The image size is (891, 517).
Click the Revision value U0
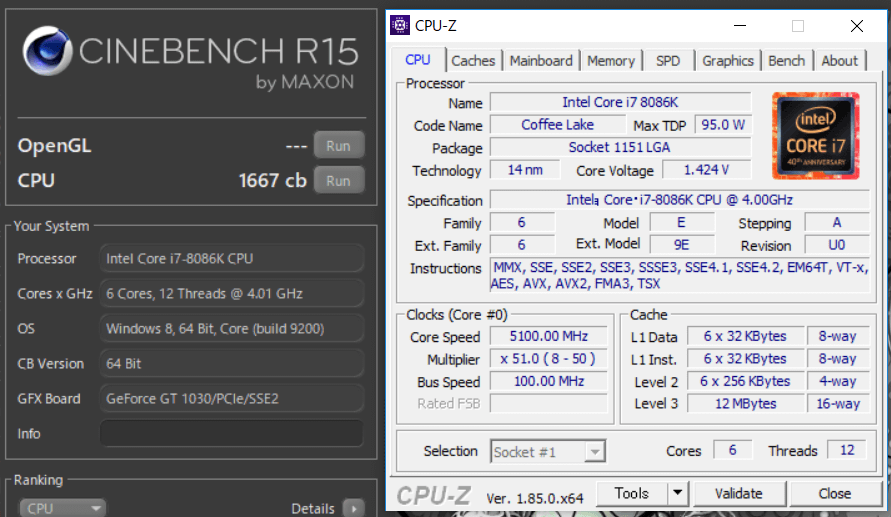[836, 245]
